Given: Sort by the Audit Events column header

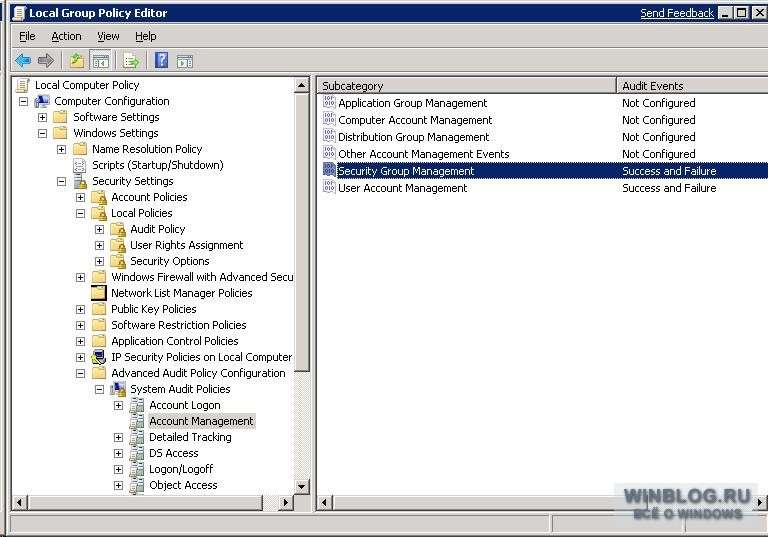Looking at the screenshot, I should tap(692, 86).
